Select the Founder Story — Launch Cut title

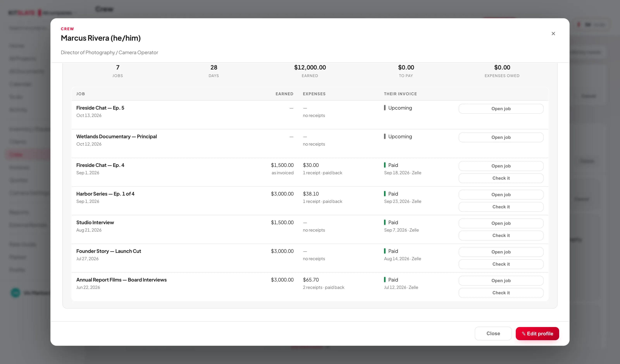point(108,251)
